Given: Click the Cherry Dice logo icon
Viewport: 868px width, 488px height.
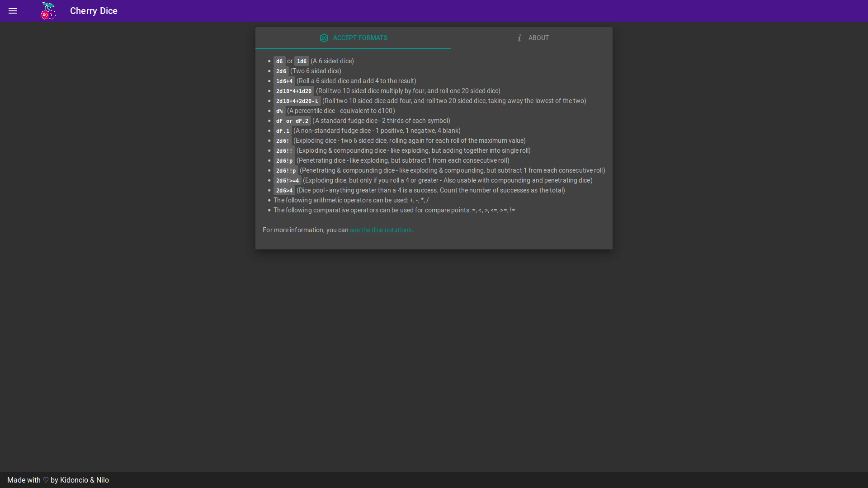Looking at the screenshot, I should pyautogui.click(x=48, y=11).
